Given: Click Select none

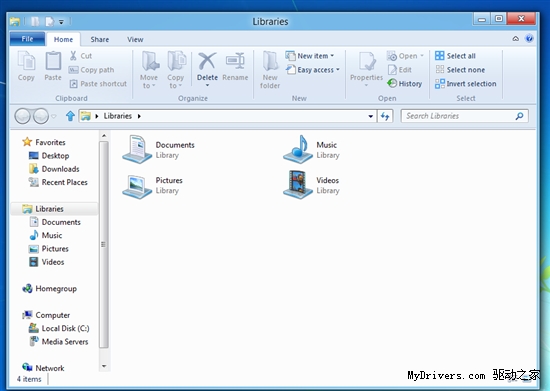Looking at the screenshot, I should pyautogui.click(x=460, y=70).
